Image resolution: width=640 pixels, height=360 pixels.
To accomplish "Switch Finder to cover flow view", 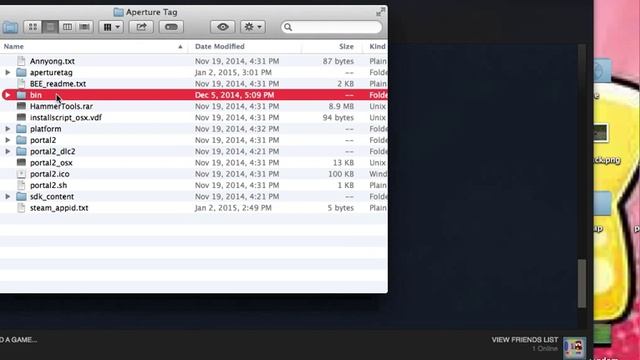I will tap(84, 27).
